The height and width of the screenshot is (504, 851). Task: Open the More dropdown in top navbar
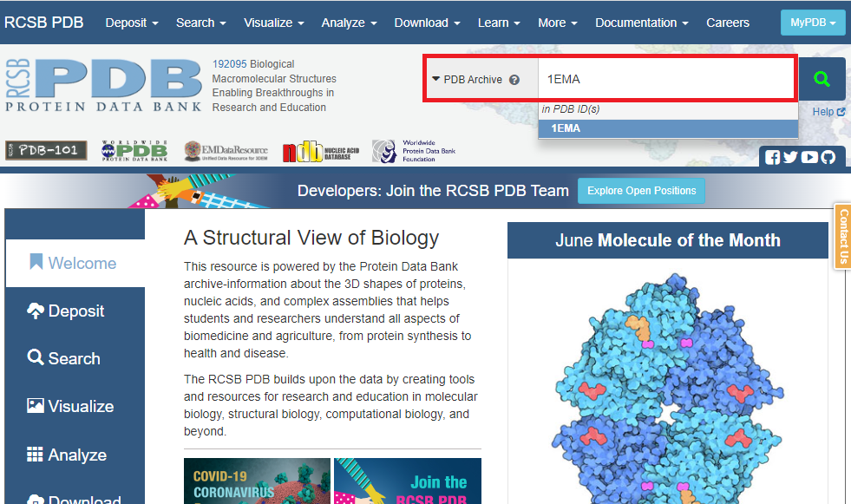[x=558, y=23]
